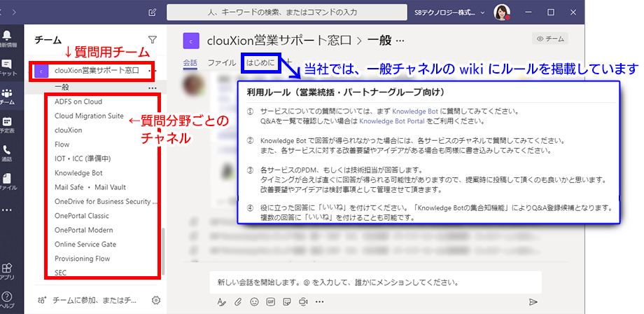644x314 pixels.
Task: Open the Teams section in sidebar
Action: [x=7, y=96]
